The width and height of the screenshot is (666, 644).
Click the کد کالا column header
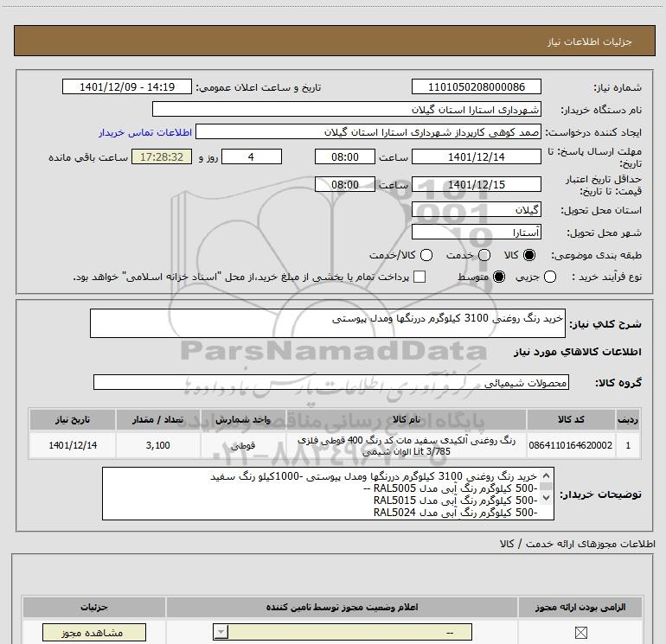[x=571, y=419]
